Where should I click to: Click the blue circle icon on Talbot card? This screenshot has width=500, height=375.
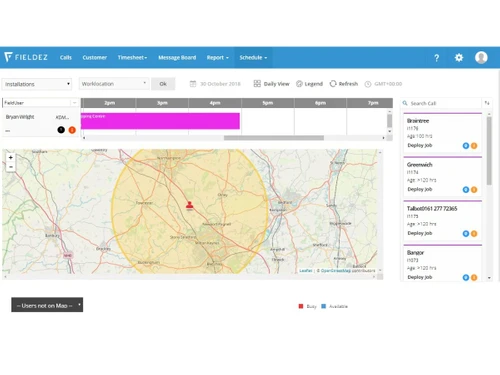(466, 234)
